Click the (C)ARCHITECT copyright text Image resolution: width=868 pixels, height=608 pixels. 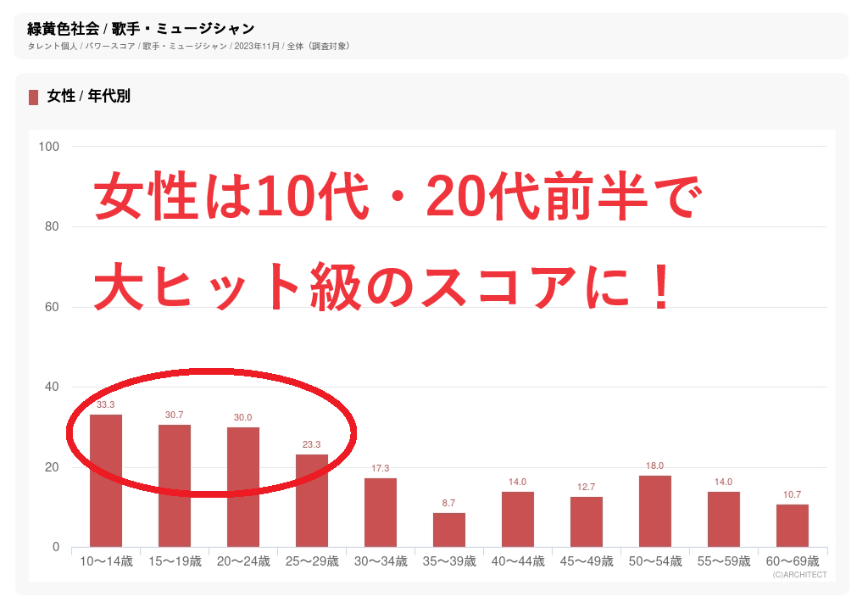pyautogui.click(x=799, y=575)
